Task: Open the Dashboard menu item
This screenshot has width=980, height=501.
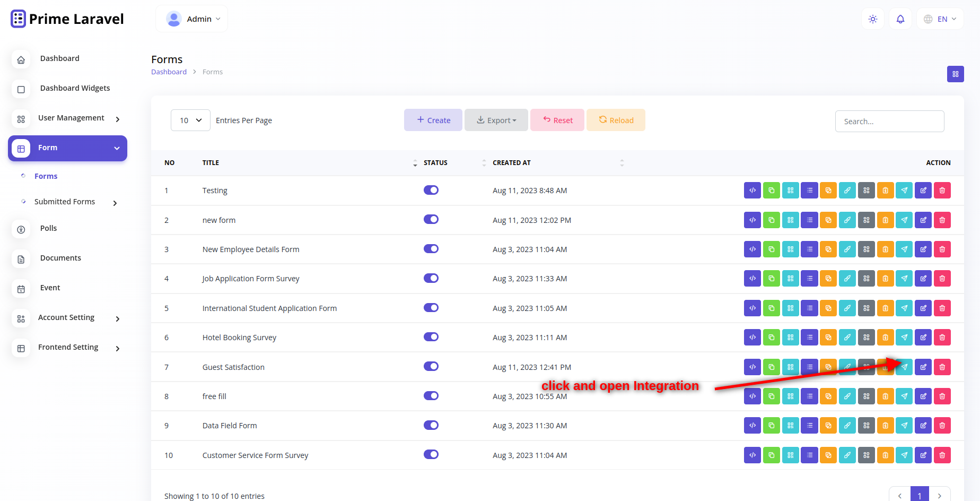Action: (x=59, y=59)
